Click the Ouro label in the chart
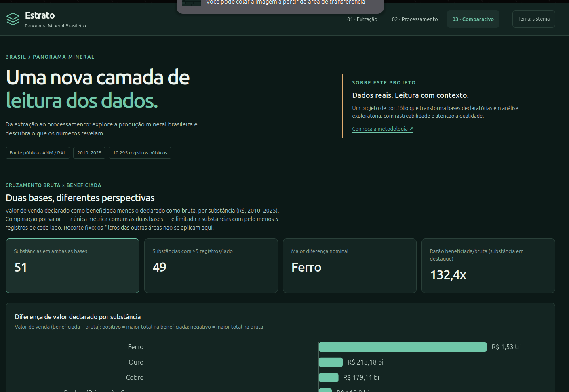The width and height of the screenshot is (569, 392). (136, 362)
